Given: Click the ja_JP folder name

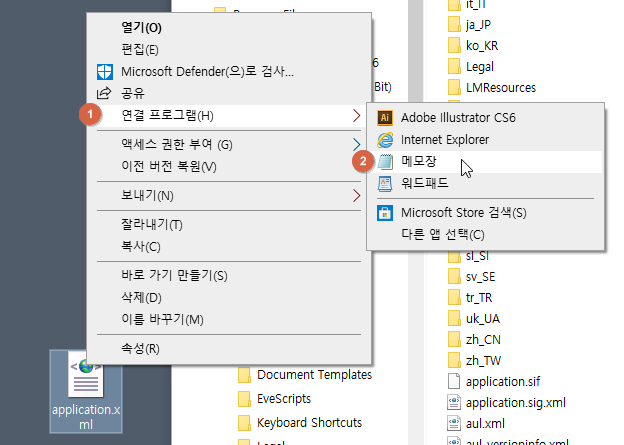Looking at the screenshot, I should (478, 25).
